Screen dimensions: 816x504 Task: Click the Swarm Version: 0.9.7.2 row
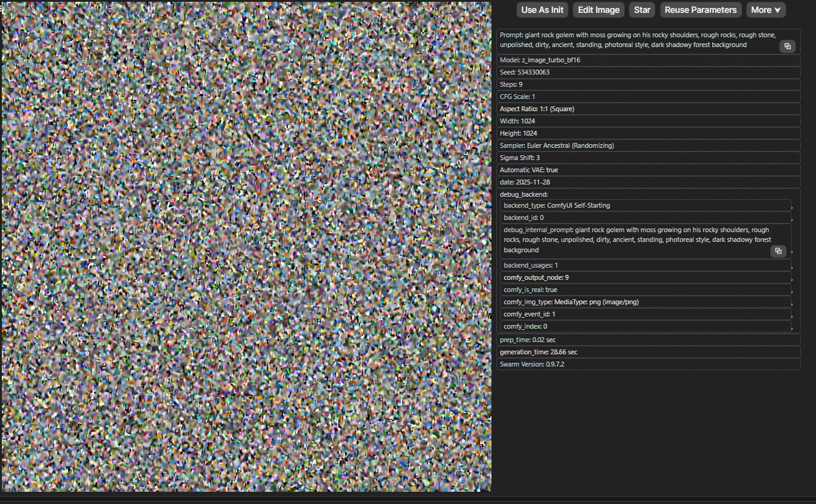pyautogui.click(x=649, y=364)
